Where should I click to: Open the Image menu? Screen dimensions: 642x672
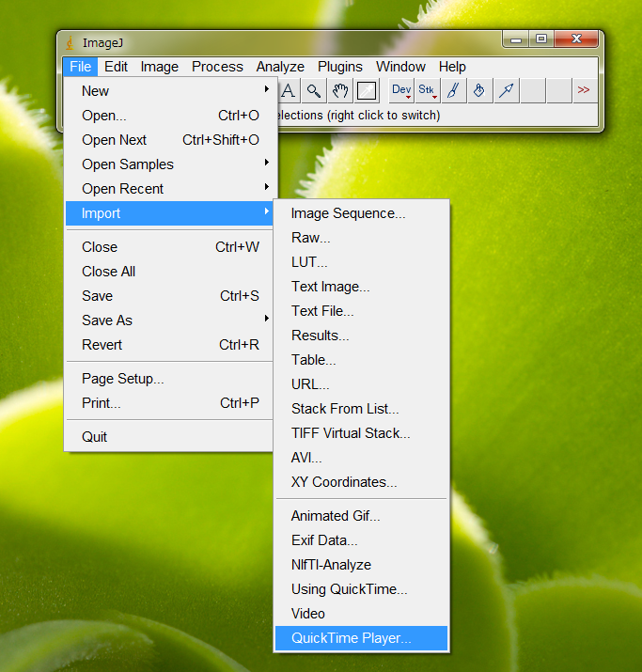coord(160,67)
